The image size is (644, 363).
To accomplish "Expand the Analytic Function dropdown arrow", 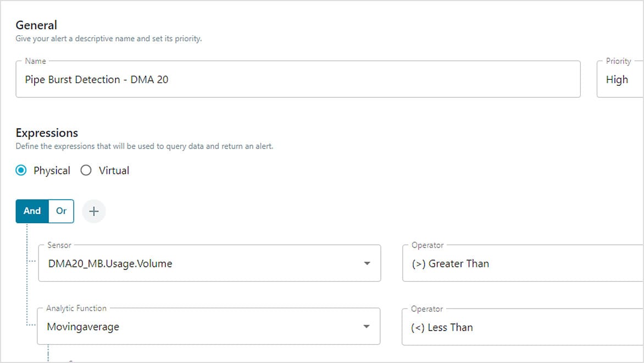I will (x=368, y=327).
